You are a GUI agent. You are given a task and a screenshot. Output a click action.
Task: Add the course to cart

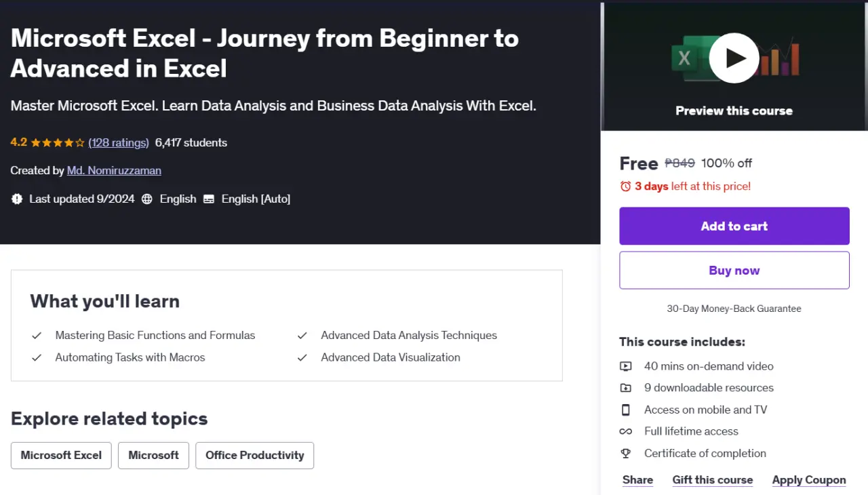click(734, 226)
